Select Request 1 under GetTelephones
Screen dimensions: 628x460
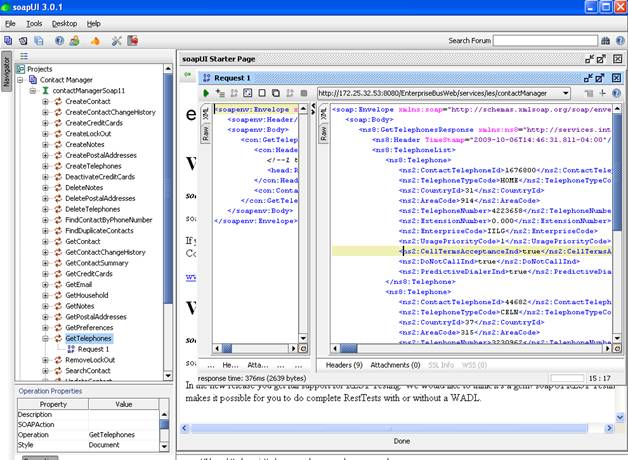click(93, 349)
